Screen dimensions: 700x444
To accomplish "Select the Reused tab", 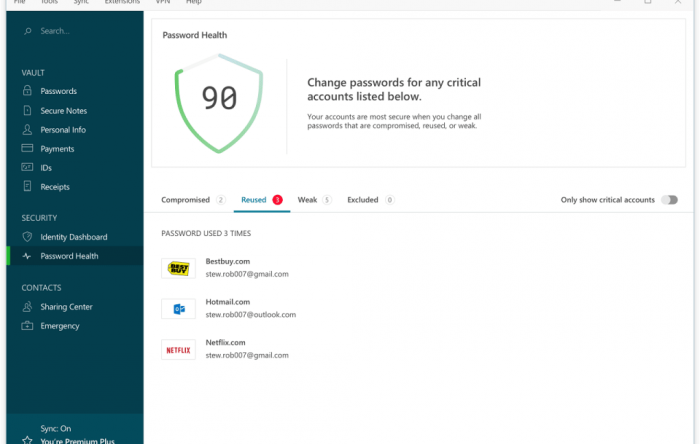I will 262,199.
